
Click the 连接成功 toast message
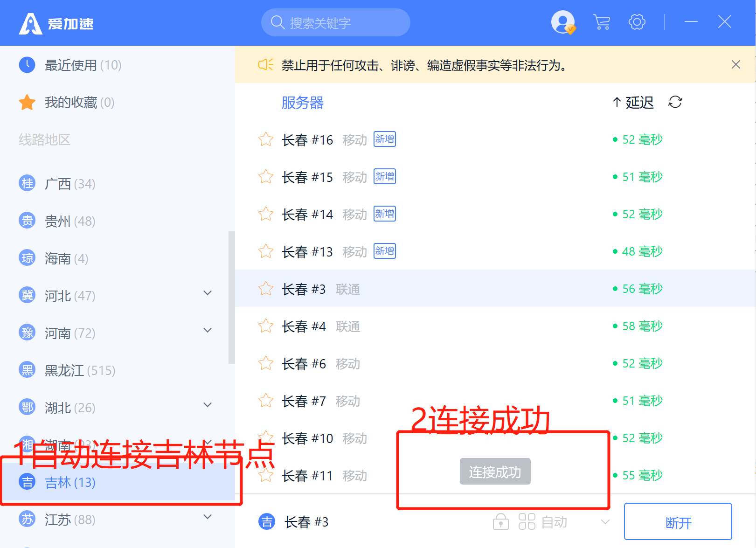click(x=495, y=472)
